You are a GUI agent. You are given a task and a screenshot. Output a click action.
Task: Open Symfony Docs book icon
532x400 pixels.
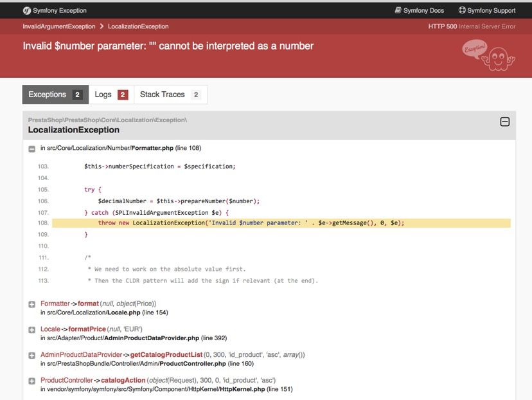[x=398, y=10]
